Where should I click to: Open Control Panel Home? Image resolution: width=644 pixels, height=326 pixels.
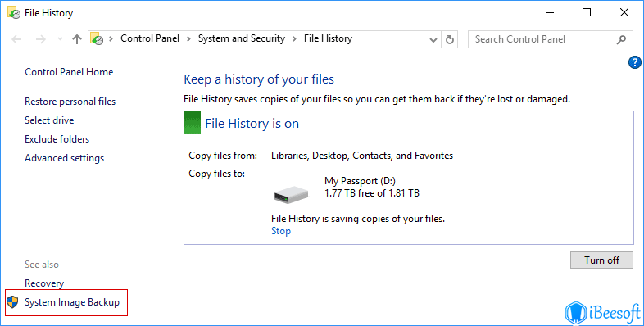[x=69, y=72]
